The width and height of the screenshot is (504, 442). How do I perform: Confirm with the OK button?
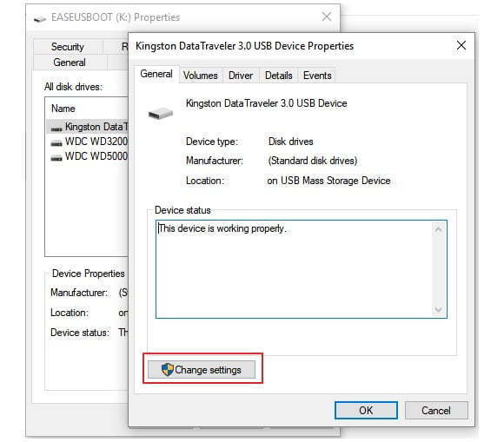coord(366,410)
